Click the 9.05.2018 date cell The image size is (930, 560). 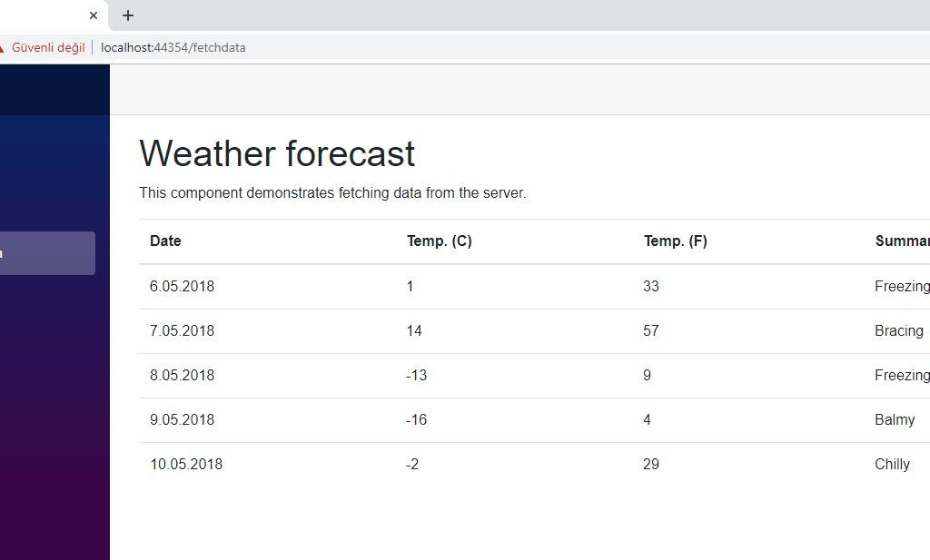182,420
